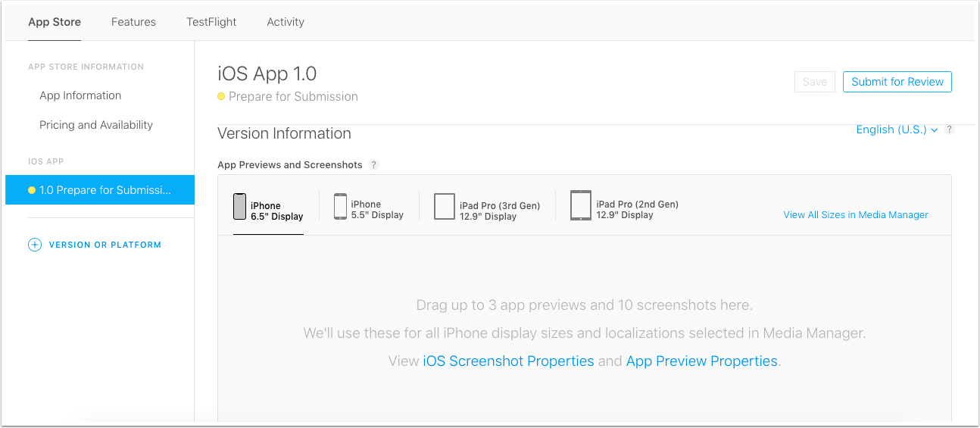Screen dimensions: 980x428
Task: Open View All Sizes in Media Manager
Action: pos(856,215)
